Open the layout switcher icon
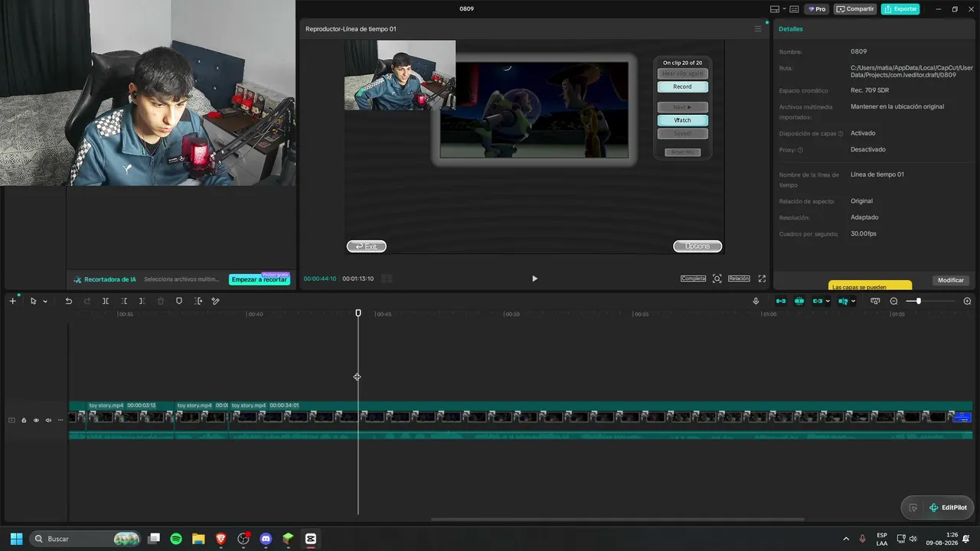Image resolution: width=980 pixels, height=551 pixels. click(775, 9)
